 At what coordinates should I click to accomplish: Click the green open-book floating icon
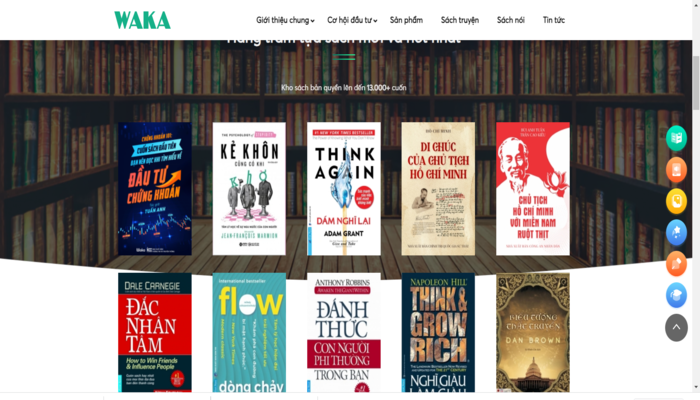[x=676, y=138]
